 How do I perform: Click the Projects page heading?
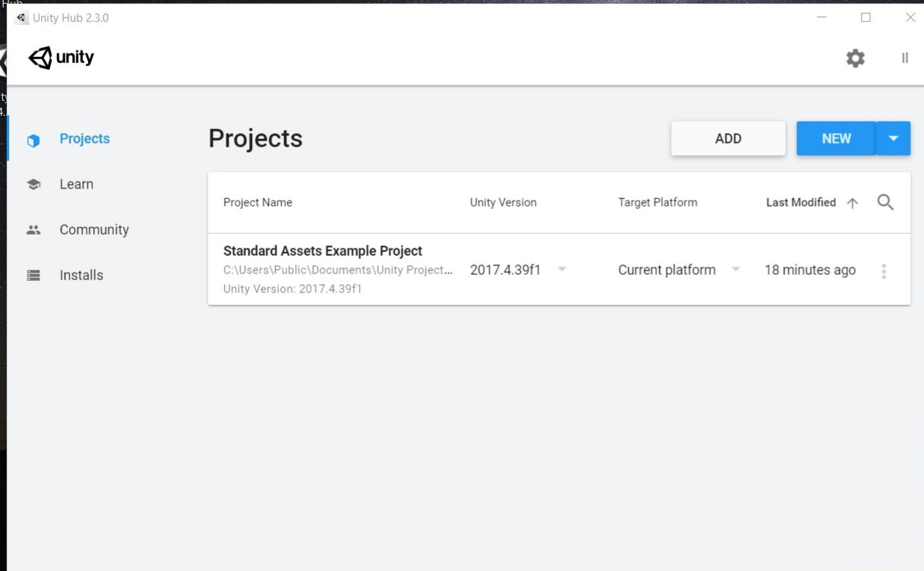tap(255, 139)
